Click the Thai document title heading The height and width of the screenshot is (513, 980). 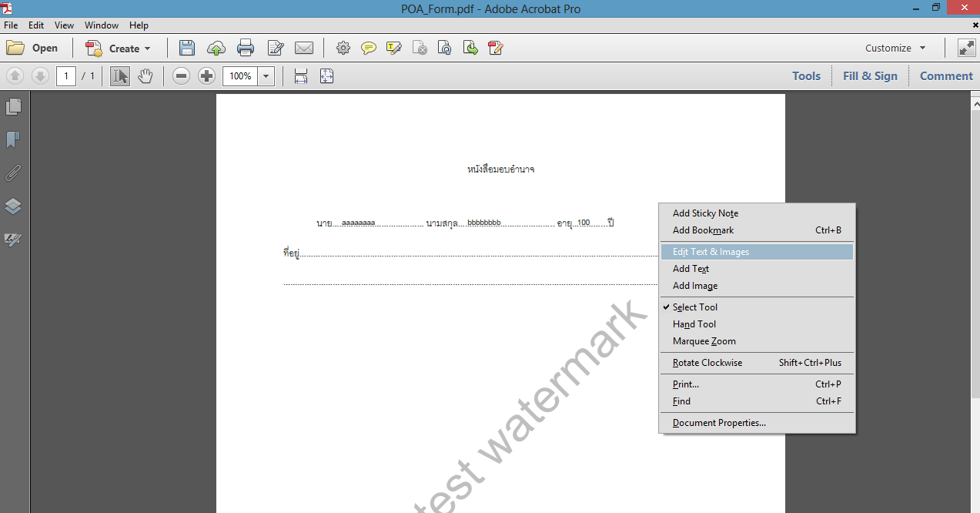click(x=500, y=169)
